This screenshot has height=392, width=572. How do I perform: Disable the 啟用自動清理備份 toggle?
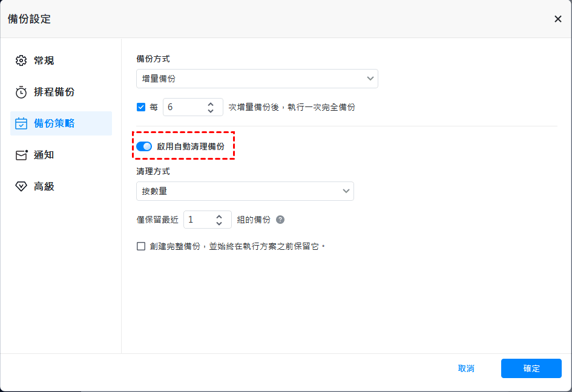tap(144, 146)
